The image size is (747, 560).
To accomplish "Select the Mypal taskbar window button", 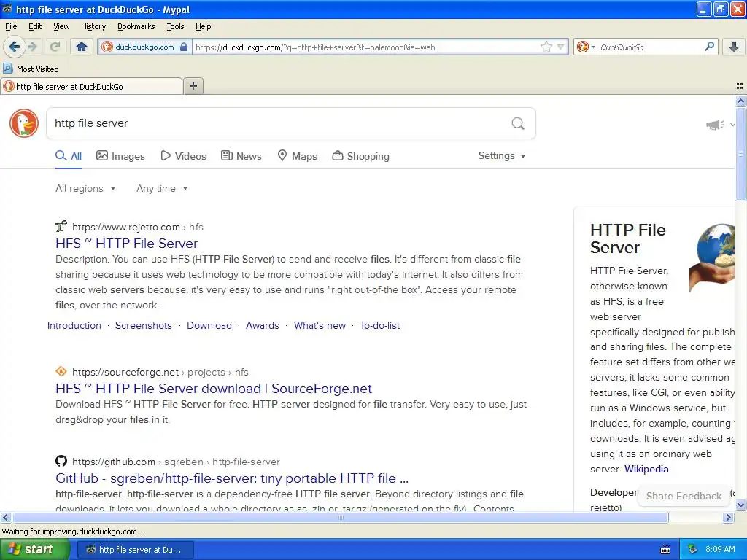I will click(x=135, y=550).
